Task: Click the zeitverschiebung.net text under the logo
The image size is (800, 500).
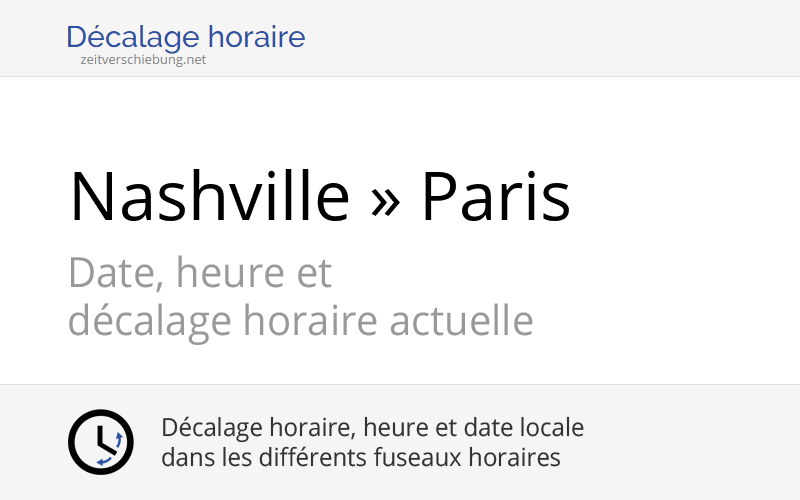Action: pos(144,59)
